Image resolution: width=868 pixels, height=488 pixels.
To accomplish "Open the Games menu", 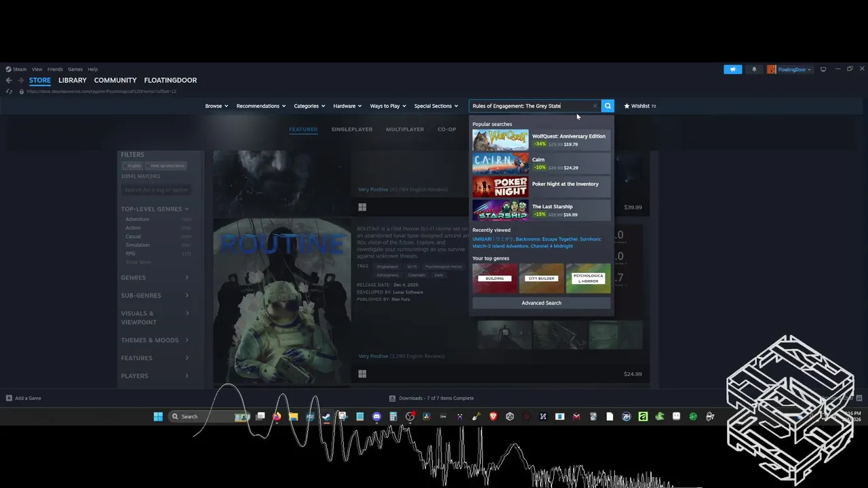I will coord(75,69).
